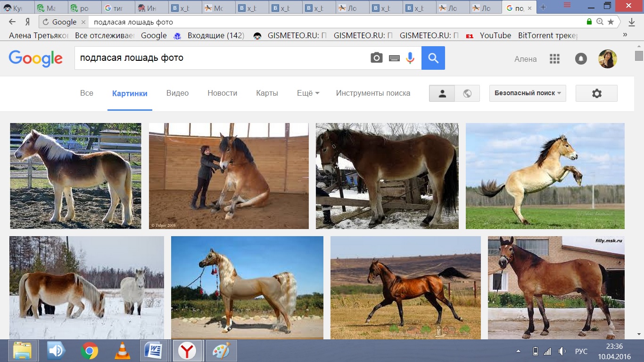Open browser downloads arrow icon

(x=632, y=22)
